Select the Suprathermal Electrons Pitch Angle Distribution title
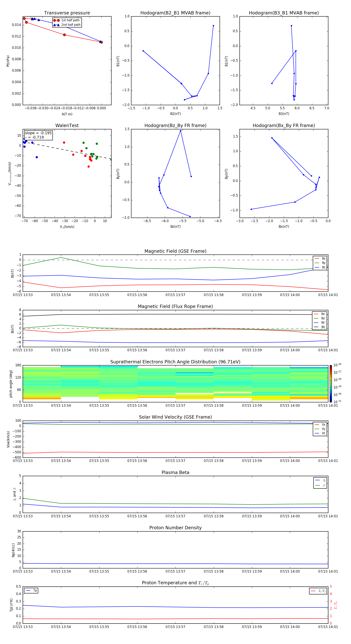351x644 pixels. tap(175, 362)
